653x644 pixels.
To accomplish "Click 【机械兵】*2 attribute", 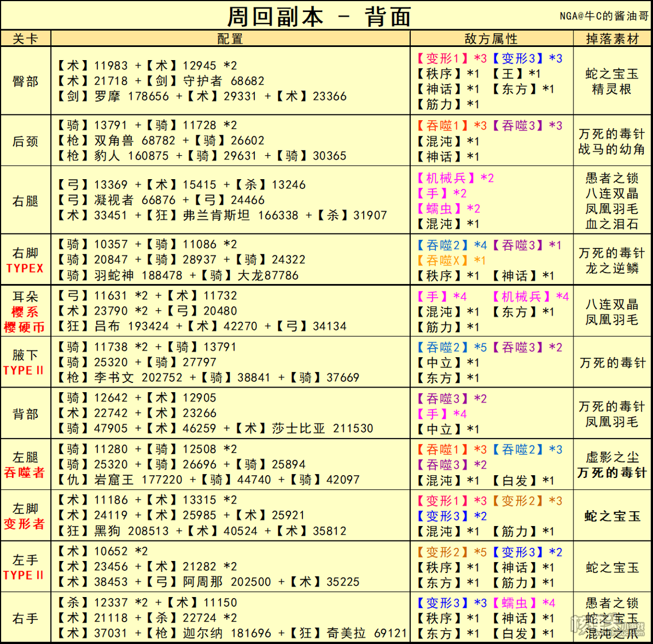I will point(455,178).
